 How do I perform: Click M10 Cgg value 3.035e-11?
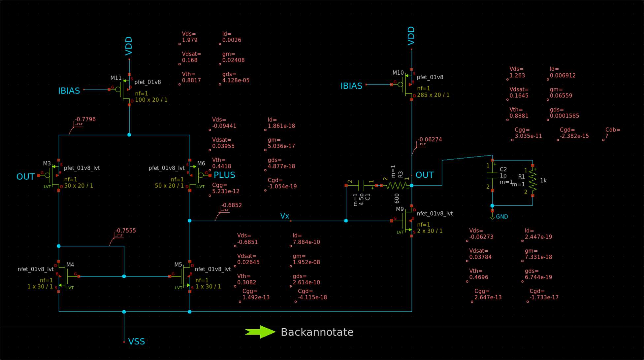coord(528,136)
